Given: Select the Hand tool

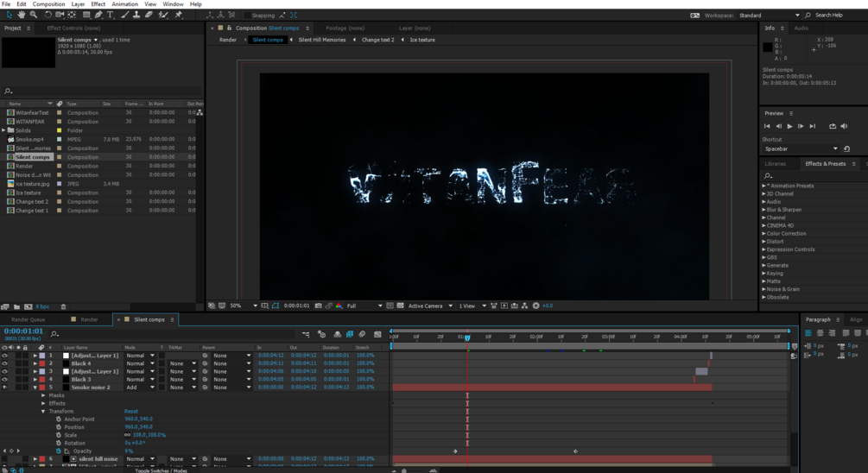Looking at the screenshot, I should (21, 15).
